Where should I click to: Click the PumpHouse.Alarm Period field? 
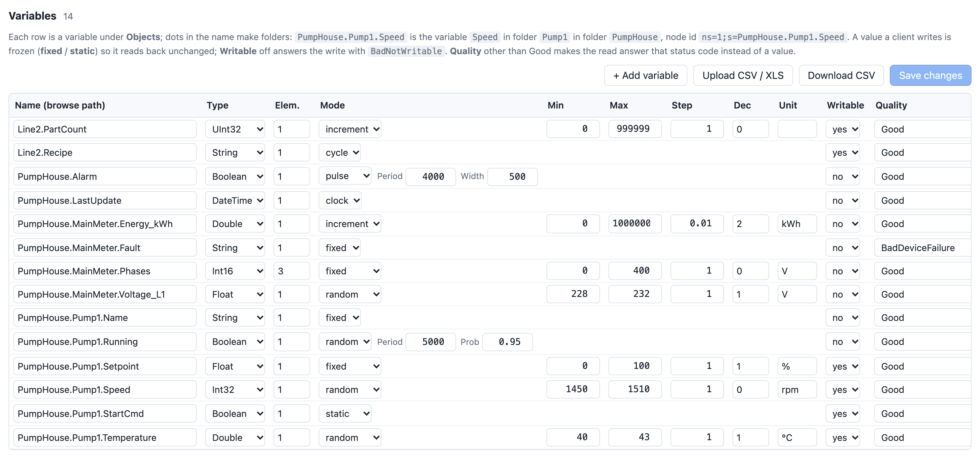(431, 177)
